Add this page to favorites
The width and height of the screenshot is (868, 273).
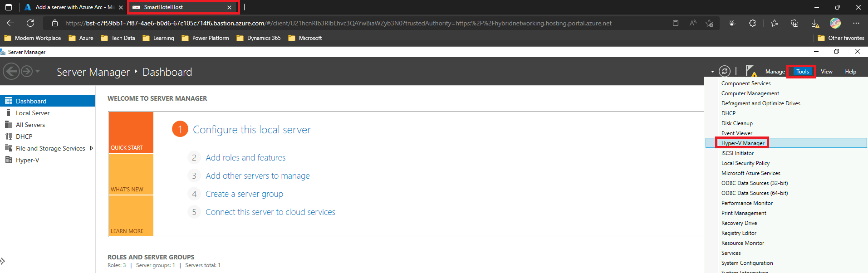[x=710, y=23]
